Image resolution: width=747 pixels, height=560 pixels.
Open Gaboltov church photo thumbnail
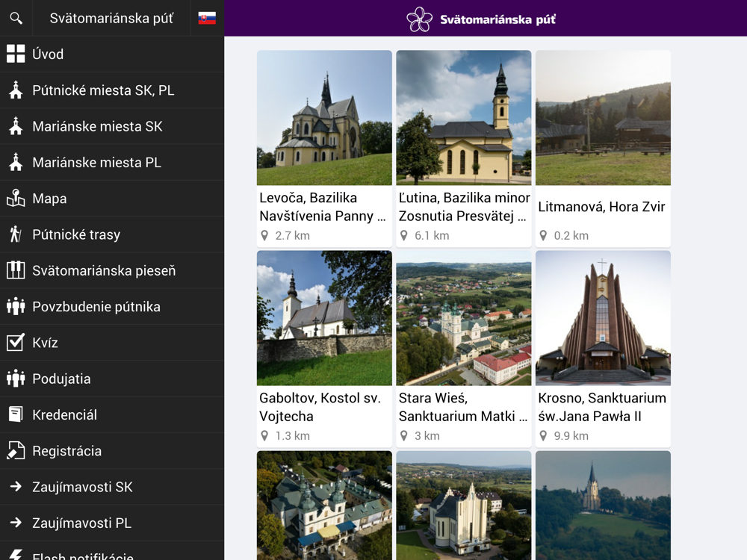pos(324,318)
